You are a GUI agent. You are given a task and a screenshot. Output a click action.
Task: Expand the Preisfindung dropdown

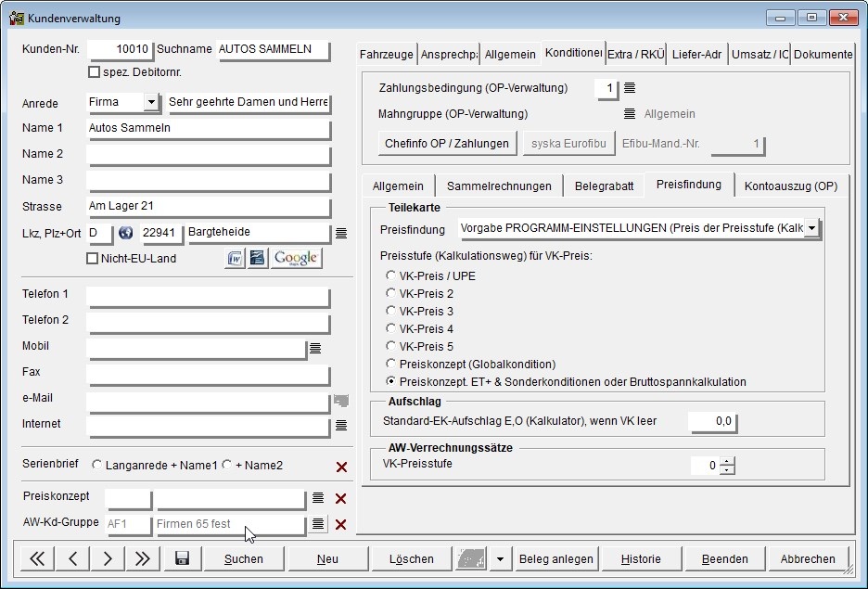click(811, 227)
